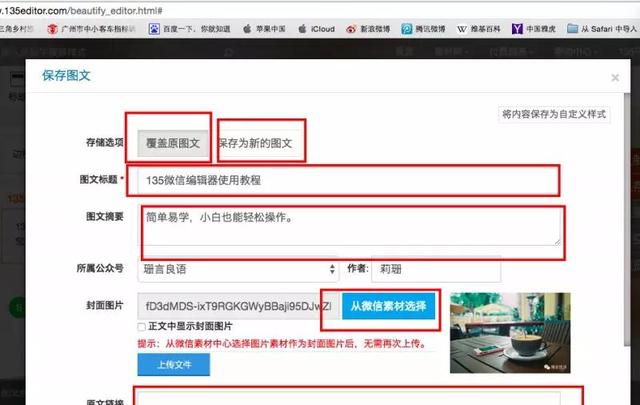The height and width of the screenshot is (405, 640).
Task: Close the 保存图文 dialog
Action: [615, 77]
